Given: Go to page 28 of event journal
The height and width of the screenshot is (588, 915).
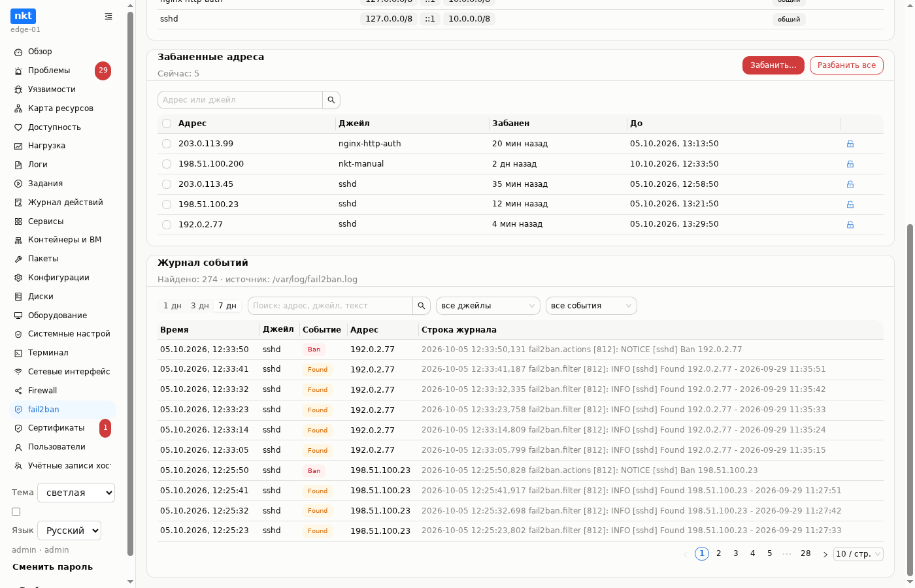Looking at the screenshot, I should 806,554.
